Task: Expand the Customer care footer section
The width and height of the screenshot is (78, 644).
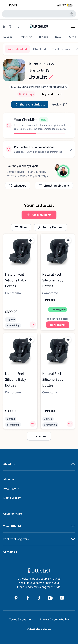Action: pos(73,513)
